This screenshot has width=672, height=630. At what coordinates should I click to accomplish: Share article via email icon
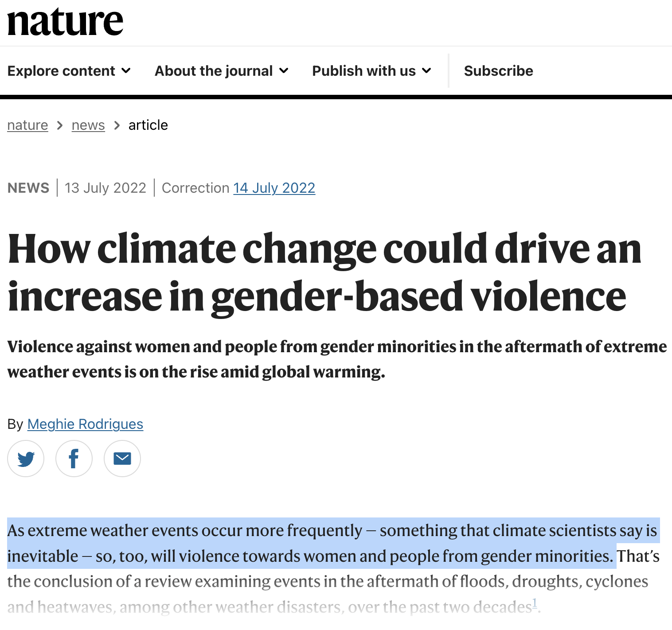pyautogui.click(x=122, y=459)
